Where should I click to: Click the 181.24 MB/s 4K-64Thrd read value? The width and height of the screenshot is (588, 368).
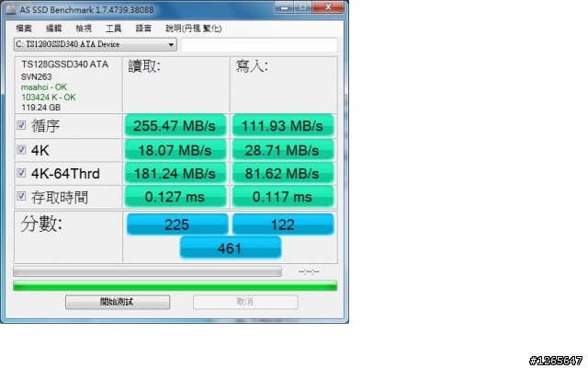click(175, 174)
